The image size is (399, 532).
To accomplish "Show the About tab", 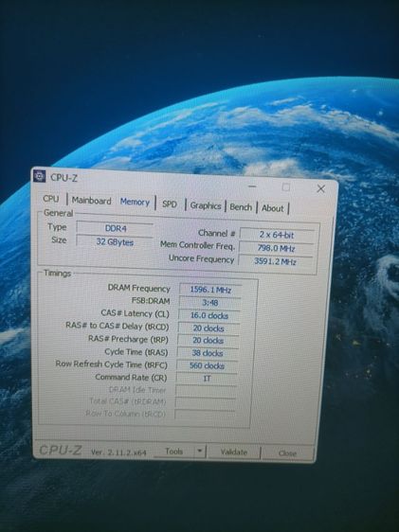I will tap(272, 208).
